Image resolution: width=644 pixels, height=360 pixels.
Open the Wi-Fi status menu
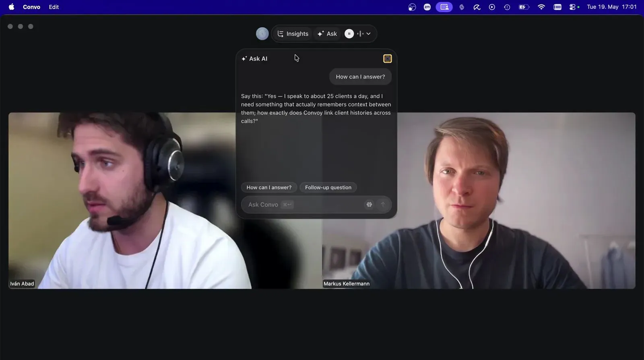(541, 7)
